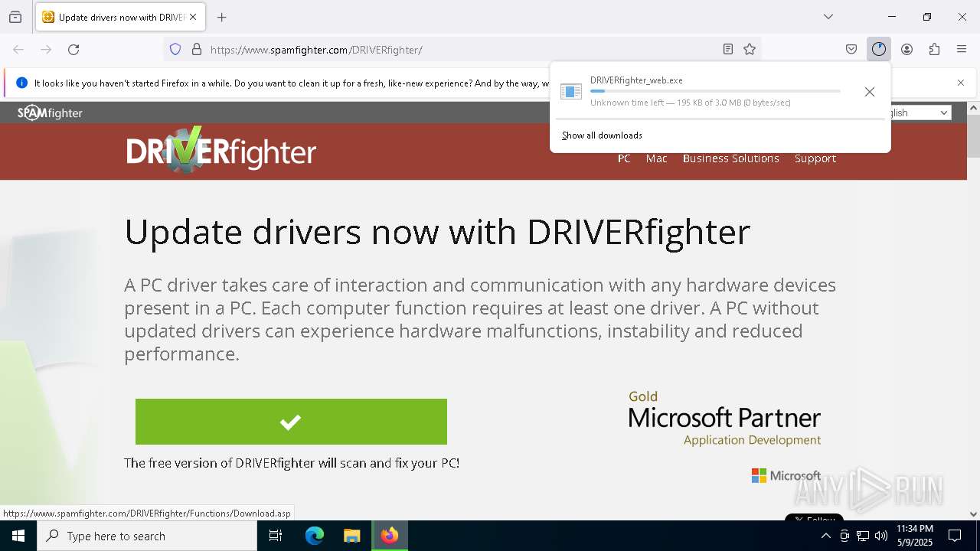
Task: Close the Update drivers browser tab
Action: (x=193, y=17)
